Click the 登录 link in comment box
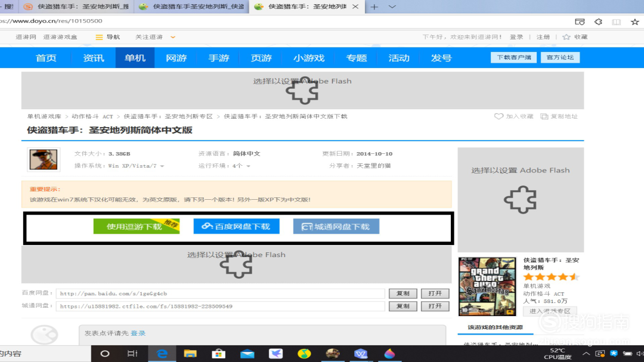Image resolution: width=644 pixels, height=362 pixels. coord(138,333)
